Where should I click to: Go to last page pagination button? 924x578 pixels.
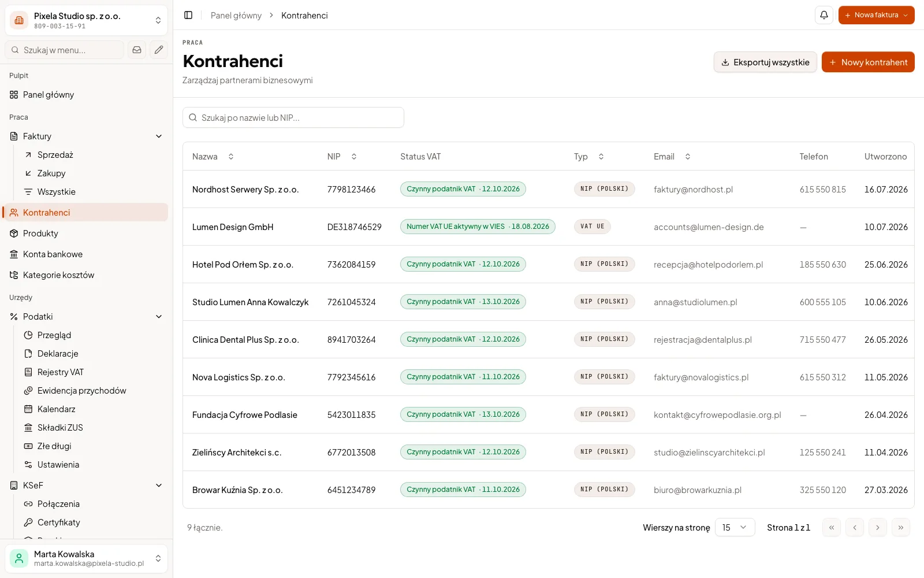click(901, 527)
